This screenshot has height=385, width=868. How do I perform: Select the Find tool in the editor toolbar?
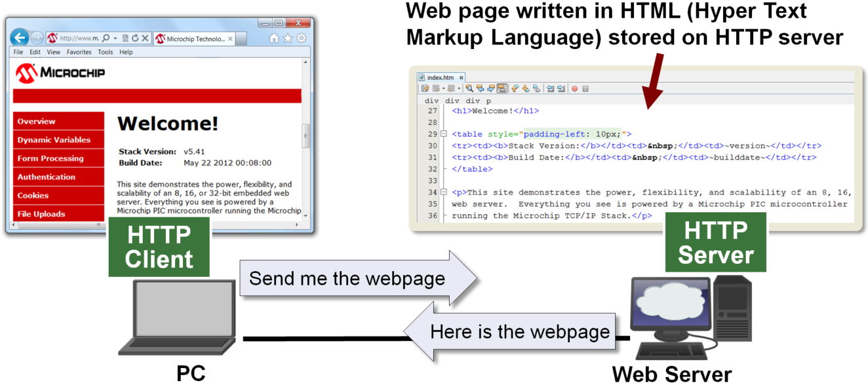[x=470, y=89]
